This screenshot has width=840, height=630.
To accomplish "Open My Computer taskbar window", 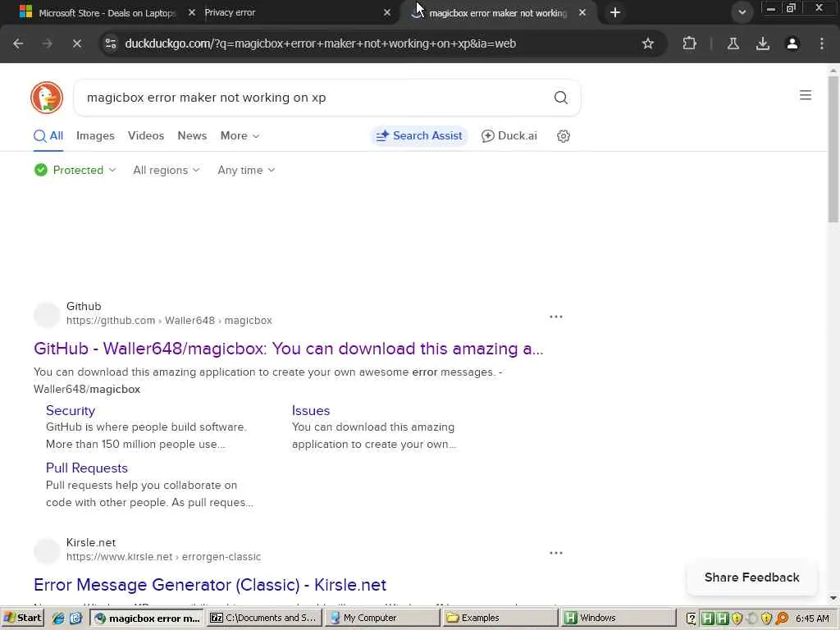I will pos(382,618).
